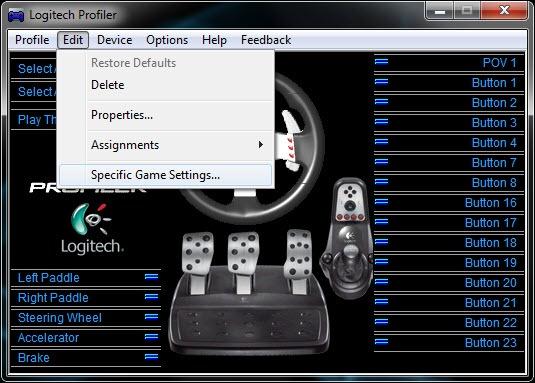Select the Button 18 label
This screenshot has width=535, height=383.
[x=491, y=243]
